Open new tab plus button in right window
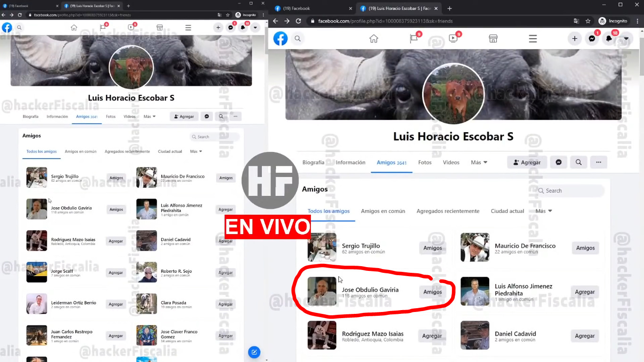Viewport: 644px width, 362px height. click(x=449, y=8)
